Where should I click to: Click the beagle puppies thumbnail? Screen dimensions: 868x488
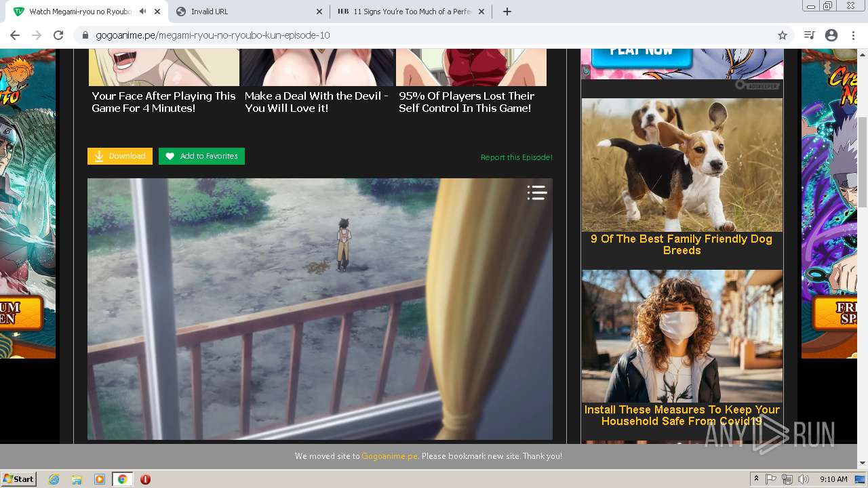682,165
